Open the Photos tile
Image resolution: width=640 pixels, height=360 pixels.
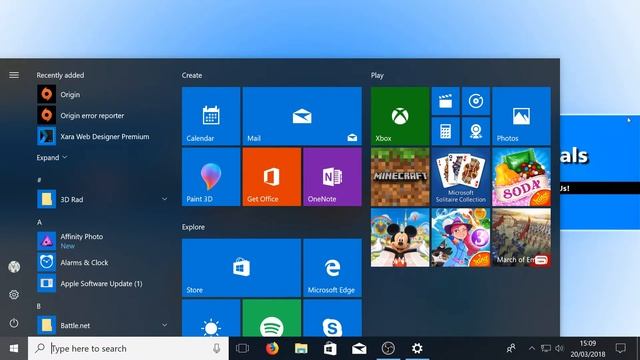521,116
